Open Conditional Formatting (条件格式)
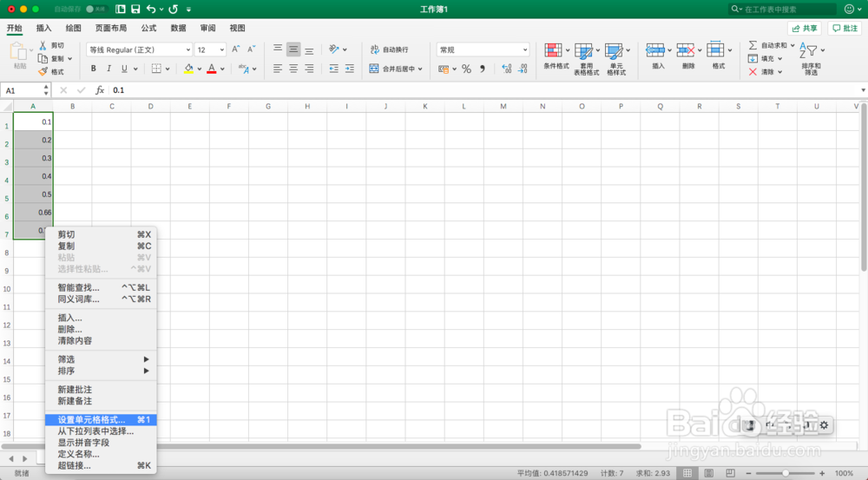This screenshot has height=480, width=868. coord(556,57)
